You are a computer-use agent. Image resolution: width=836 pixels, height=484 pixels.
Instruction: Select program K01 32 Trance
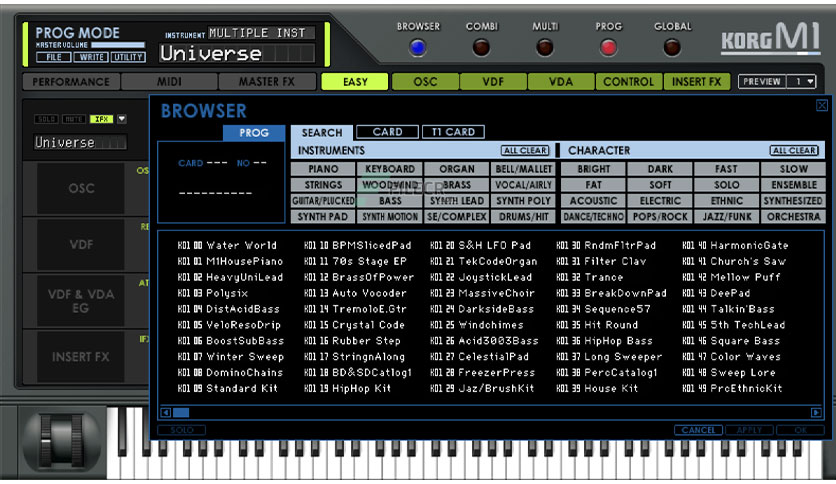click(x=590, y=277)
